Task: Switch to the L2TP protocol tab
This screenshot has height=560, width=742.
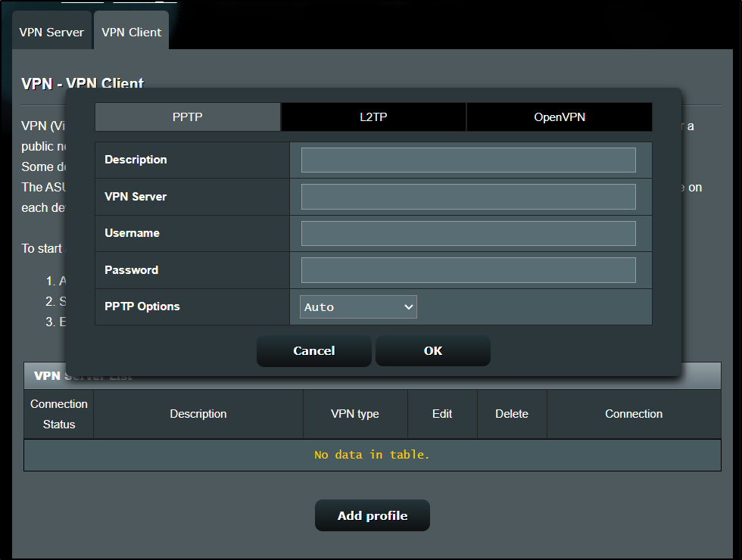Action: [x=373, y=117]
